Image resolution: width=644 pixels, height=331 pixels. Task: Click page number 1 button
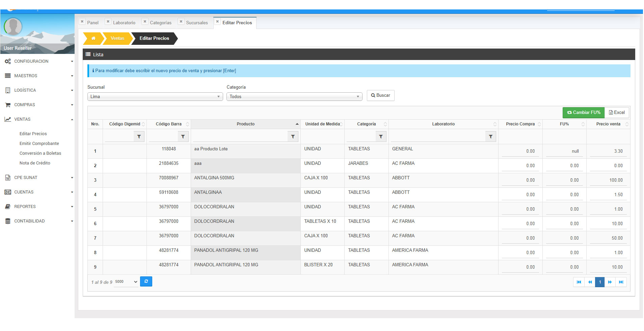click(x=600, y=282)
